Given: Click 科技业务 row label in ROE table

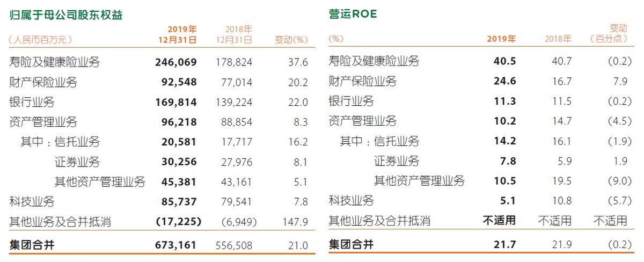Looking at the screenshot, I should 352,201.
